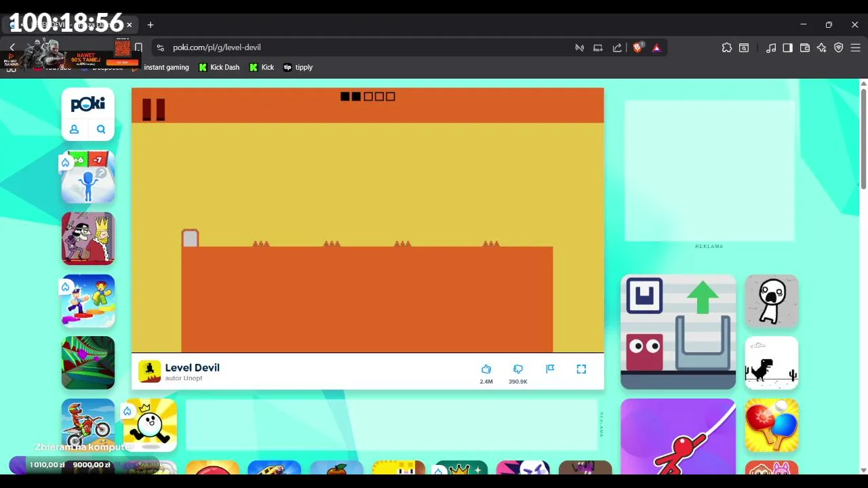Viewport: 868px width, 488px height.
Task: Open the red stickman swing game card
Action: (678, 436)
